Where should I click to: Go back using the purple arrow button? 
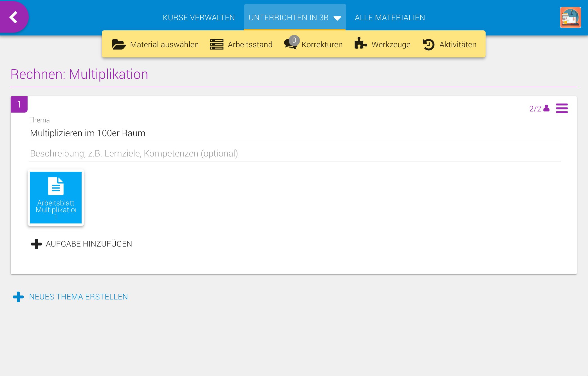[x=14, y=17]
